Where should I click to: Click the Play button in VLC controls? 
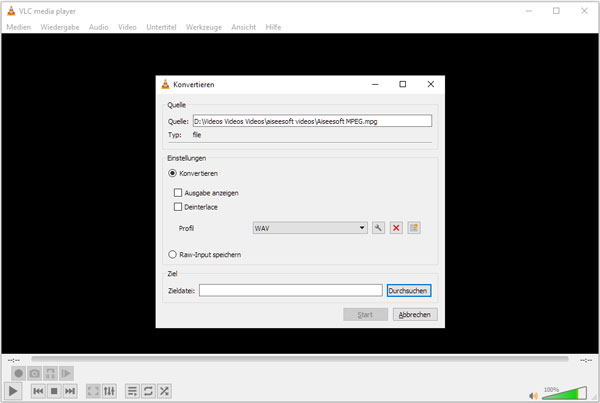tap(13, 391)
